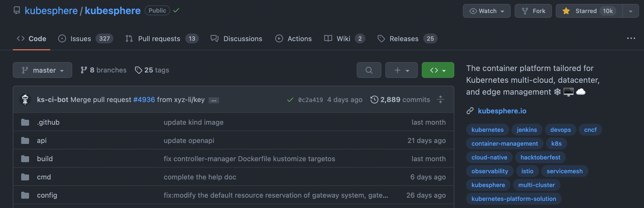
Task: Click the three-dot overflow menu icon
Action: (x=631, y=38)
